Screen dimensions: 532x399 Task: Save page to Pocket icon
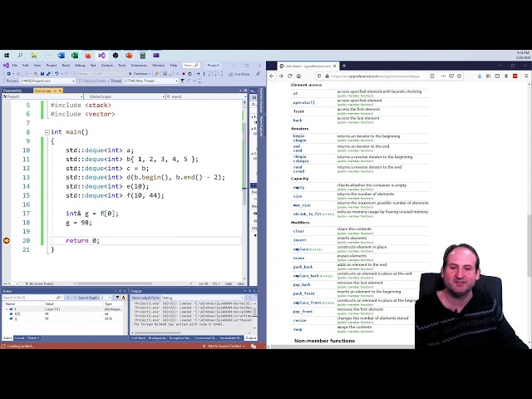tap(451, 76)
